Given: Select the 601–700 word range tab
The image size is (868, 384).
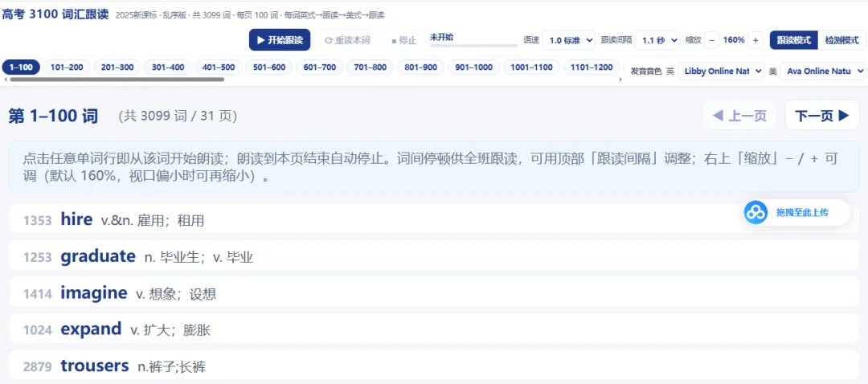Looking at the screenshot, I should (320, 67).
